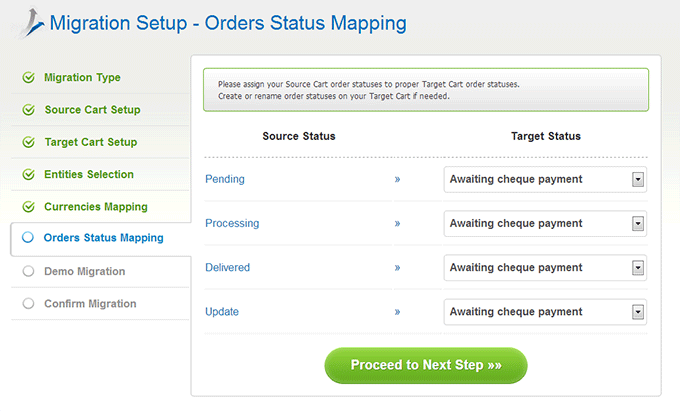
Task: Click the » arrow in Delivered row
Action: click(397, 268)
